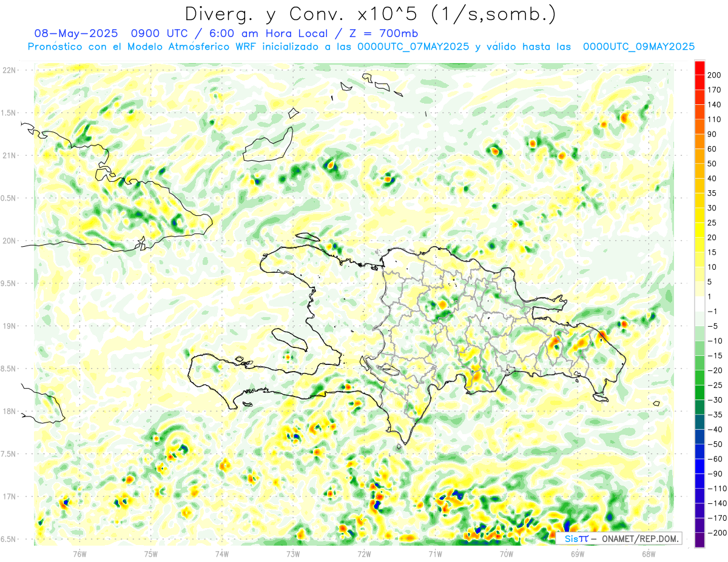
Task: Click the "-25" colorbar label
Action: tap(715, 385)
